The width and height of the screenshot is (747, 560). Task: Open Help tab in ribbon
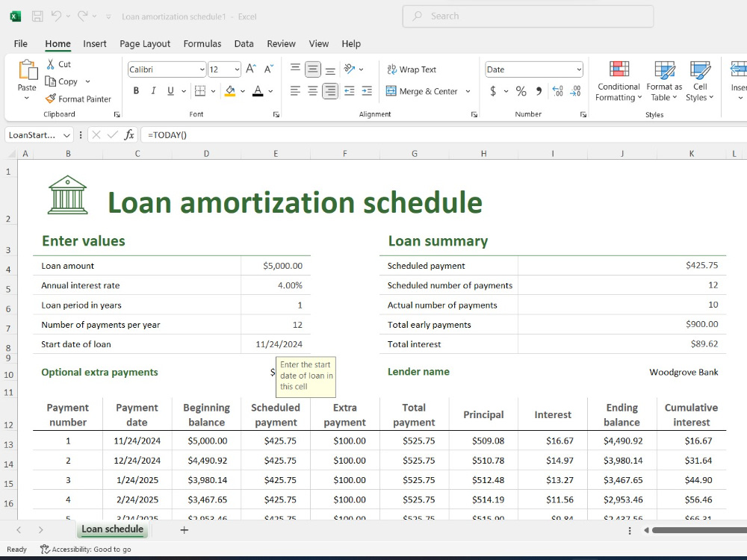(x=351, y=44)
